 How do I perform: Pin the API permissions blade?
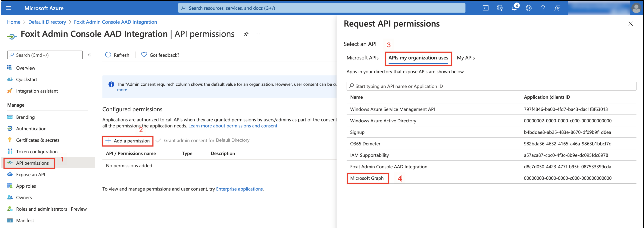point(246,34)
